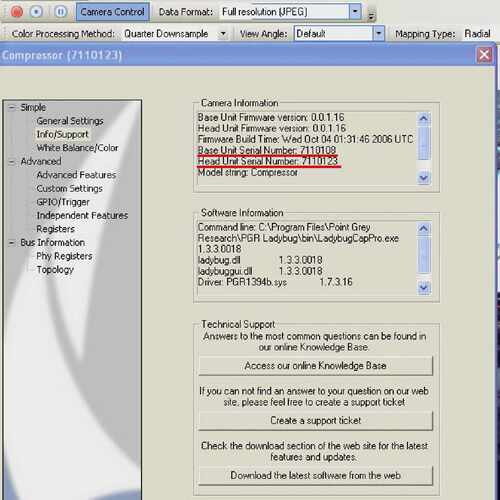Click the Bus Information group label
The image size is (500, 500).
(x=53, y=243)
